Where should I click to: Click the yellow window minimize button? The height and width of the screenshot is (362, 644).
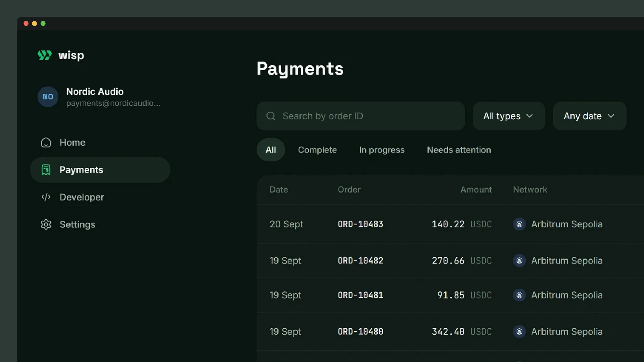pyautogui.click(x=34, y=24)
